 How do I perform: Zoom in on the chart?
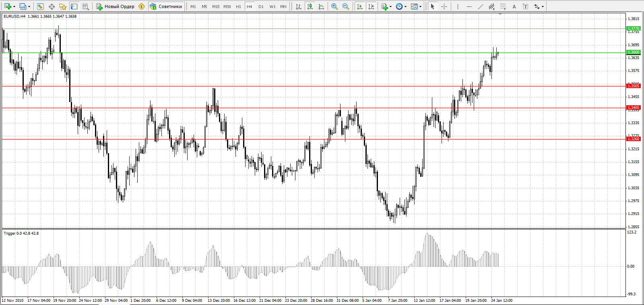(334, 6)
